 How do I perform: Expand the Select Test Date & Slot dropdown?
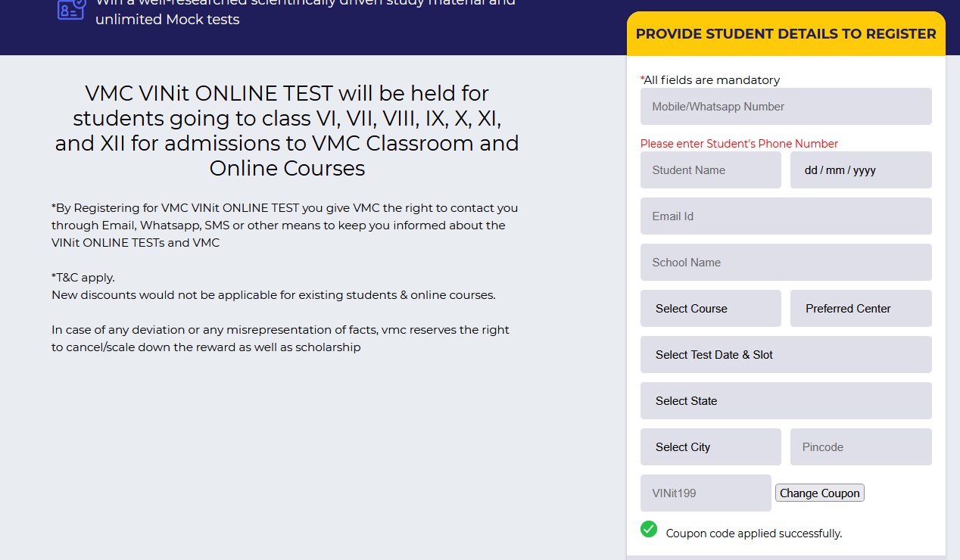(x=786, y=355)
